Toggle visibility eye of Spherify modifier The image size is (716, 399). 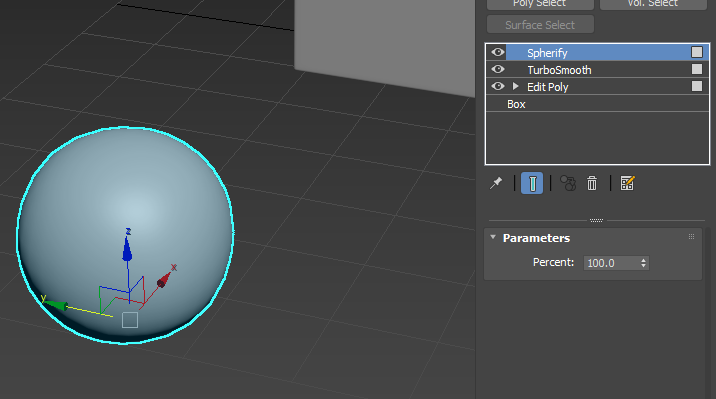[498, 52]
